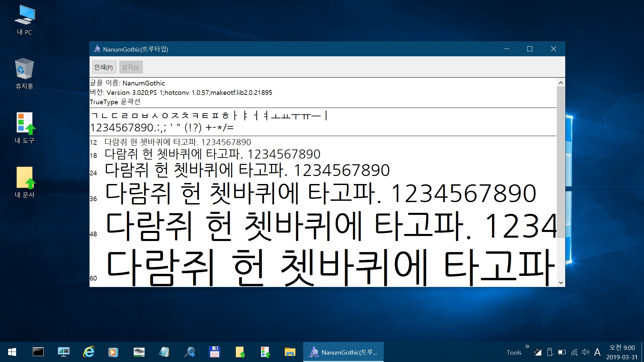
Task: Click the '글꼴 이름: NanumGothic' text line
Action: (x=127, y=83)
